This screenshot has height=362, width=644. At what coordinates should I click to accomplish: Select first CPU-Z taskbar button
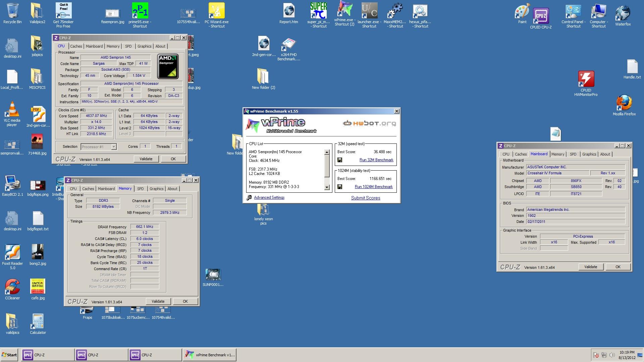coord(48,355)
